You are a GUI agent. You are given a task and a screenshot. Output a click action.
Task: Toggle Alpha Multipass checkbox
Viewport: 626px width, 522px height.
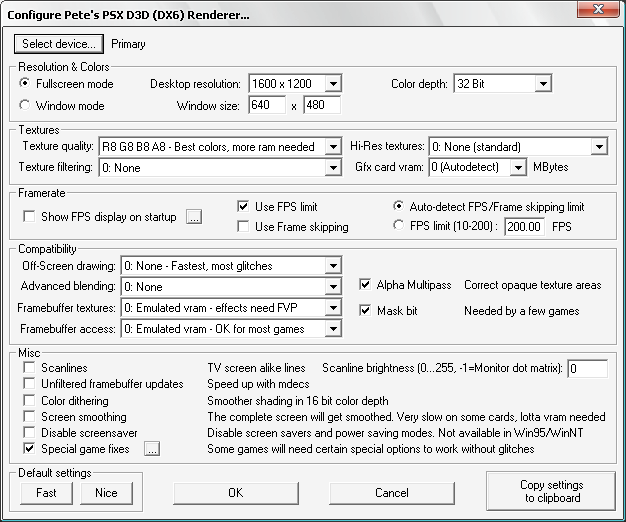click(365, 285)
